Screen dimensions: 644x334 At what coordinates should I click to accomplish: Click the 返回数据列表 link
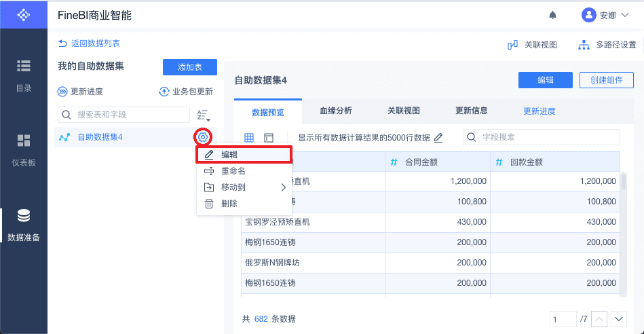tap(89, 43)
